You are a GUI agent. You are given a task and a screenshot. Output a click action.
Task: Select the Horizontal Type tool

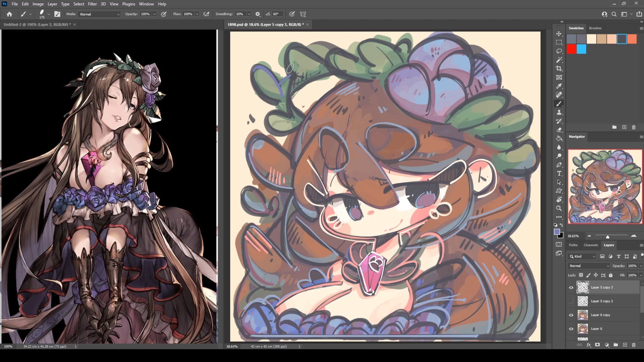(x=559, y=173)
